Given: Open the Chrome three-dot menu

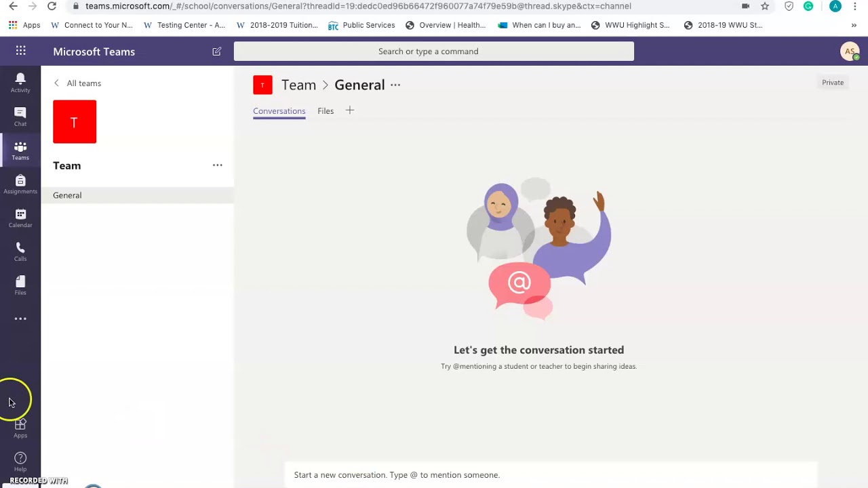Looking at the screenshot, I should [x=856, y=6].
